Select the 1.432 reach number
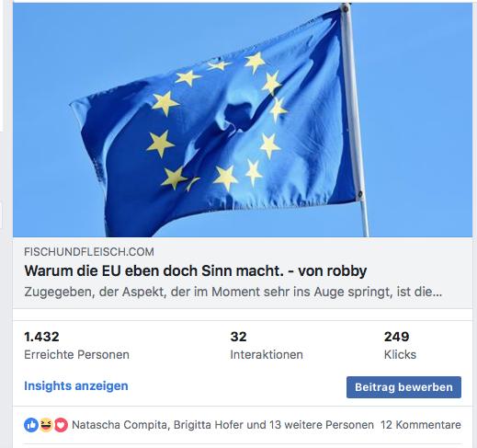This screenshot has height=448, width=477. click(41, 337)
